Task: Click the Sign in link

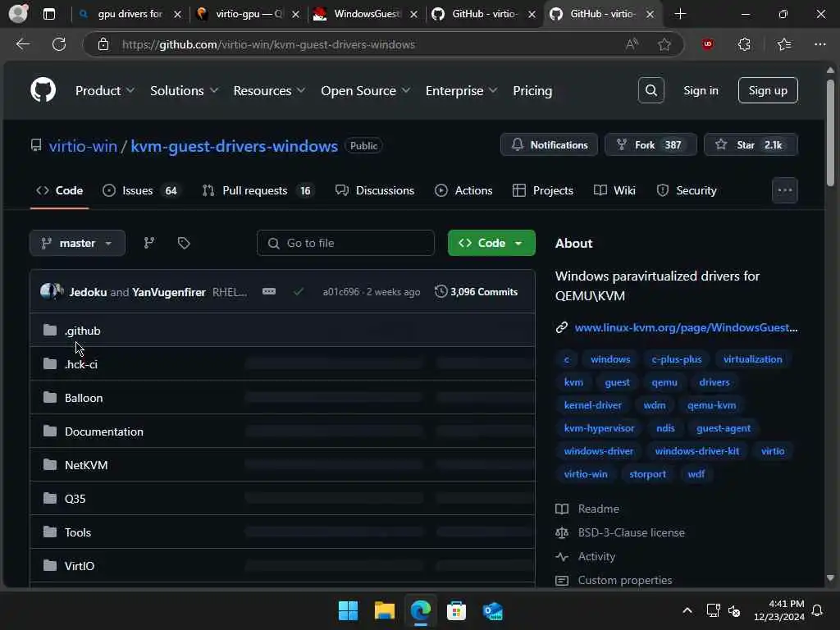Action: (701, 90)
